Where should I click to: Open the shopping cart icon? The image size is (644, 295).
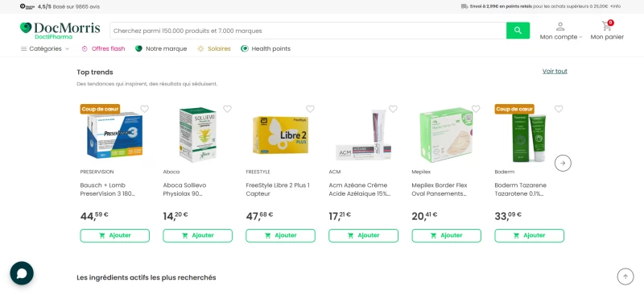click(607, 26)
